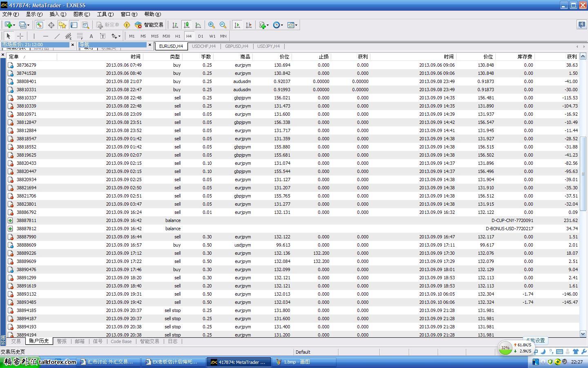This screenshot has height=368, width=588.
Task: Draw a horizontal line tool
Action: tap(45, 36)
